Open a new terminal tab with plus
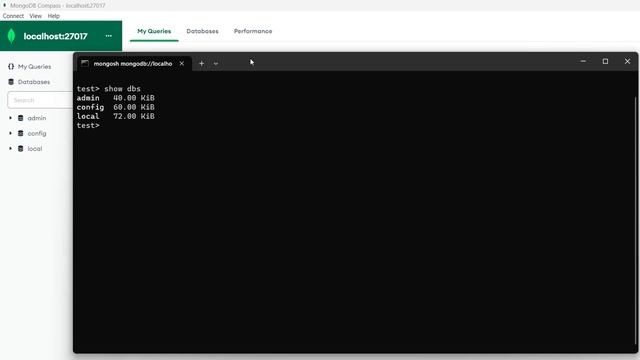 coord(201,64)
